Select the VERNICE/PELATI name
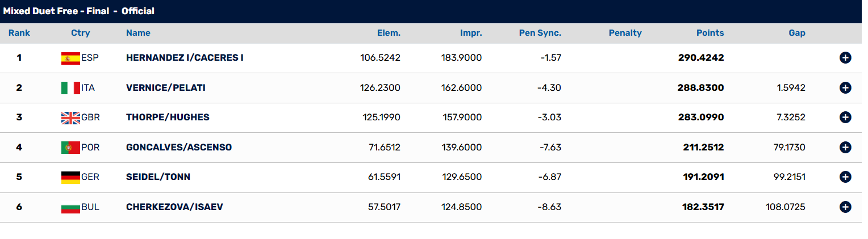This screenshot has height=239, width=868. coord(166,87)
